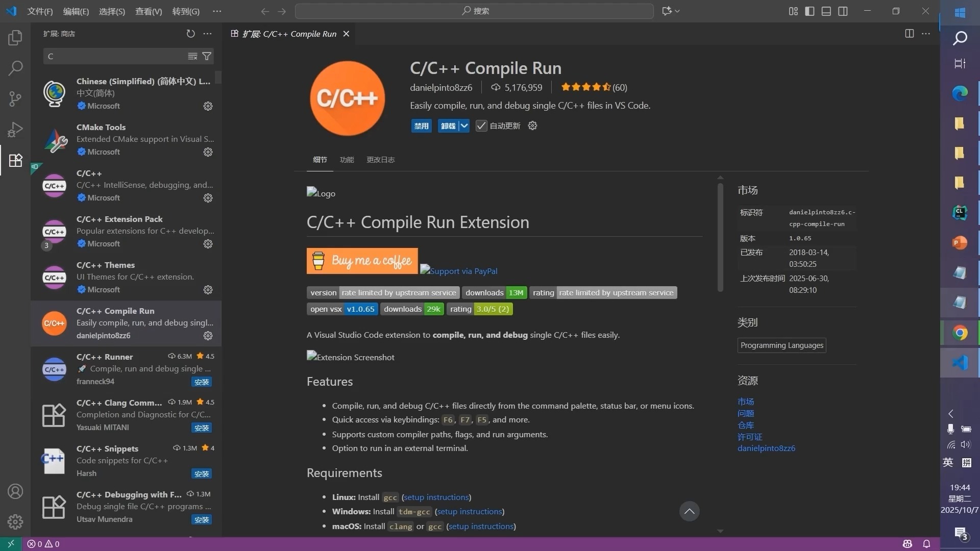Uncheck 自动更新 for C/C++ Compile Run

(481, 126)
